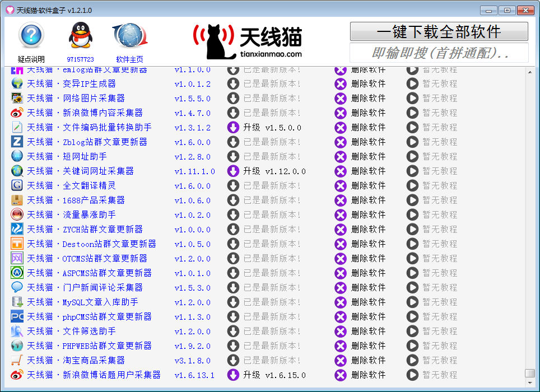Click 升级 v1.6.15.0 upgrade link
The height and width of the screenshot is (392, 540).
coord(274,375)
